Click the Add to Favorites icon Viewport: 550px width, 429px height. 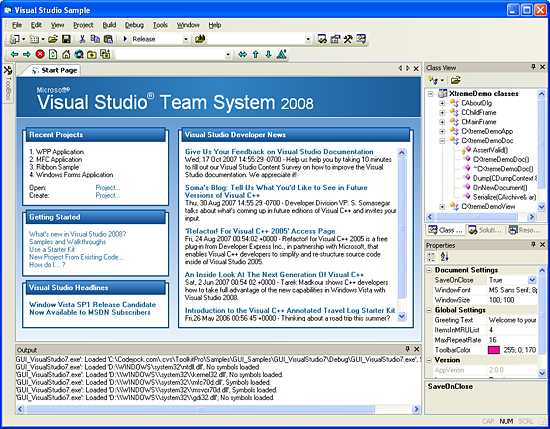coord(105,54)
